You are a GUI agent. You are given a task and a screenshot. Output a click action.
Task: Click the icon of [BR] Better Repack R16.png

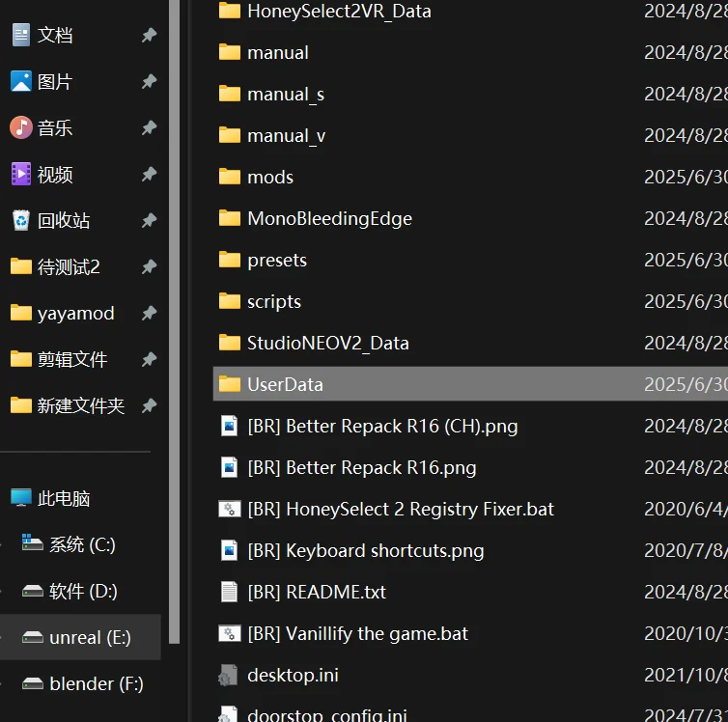[230, 467]
